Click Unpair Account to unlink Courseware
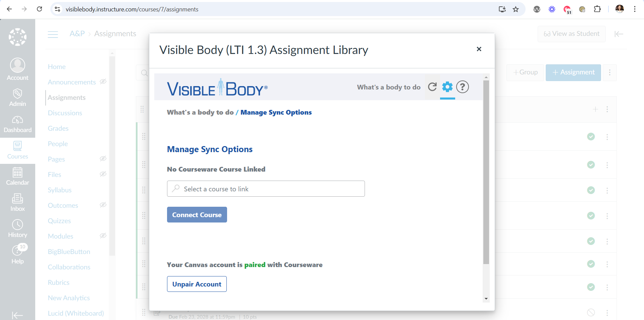Screen dimensions: 644x320 (197, 284)
